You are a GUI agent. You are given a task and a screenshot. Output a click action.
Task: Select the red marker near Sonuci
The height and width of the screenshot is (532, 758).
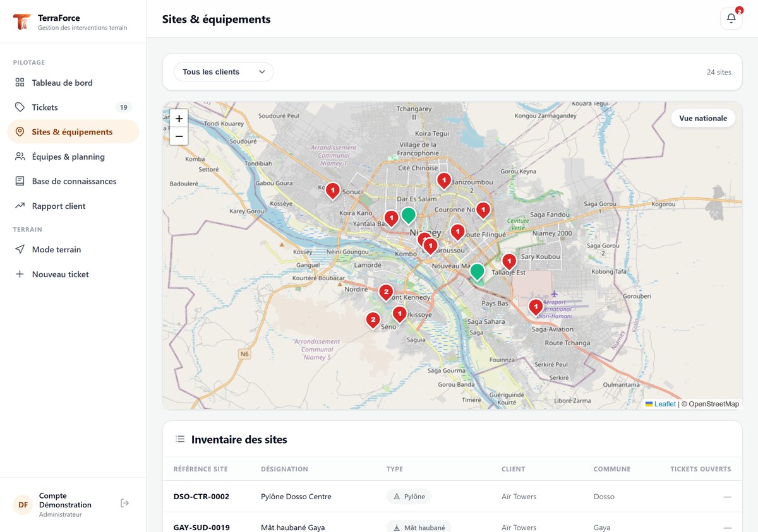(x=332, y=190)
